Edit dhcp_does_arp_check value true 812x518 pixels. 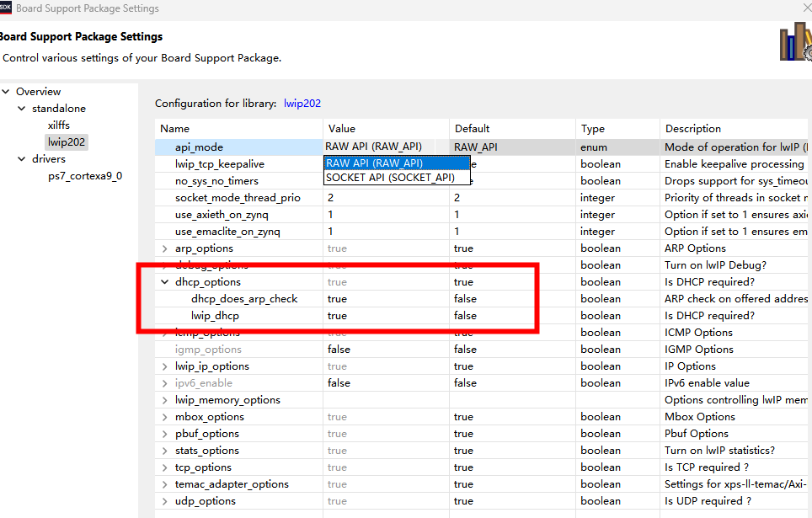(x=387, y=299)
